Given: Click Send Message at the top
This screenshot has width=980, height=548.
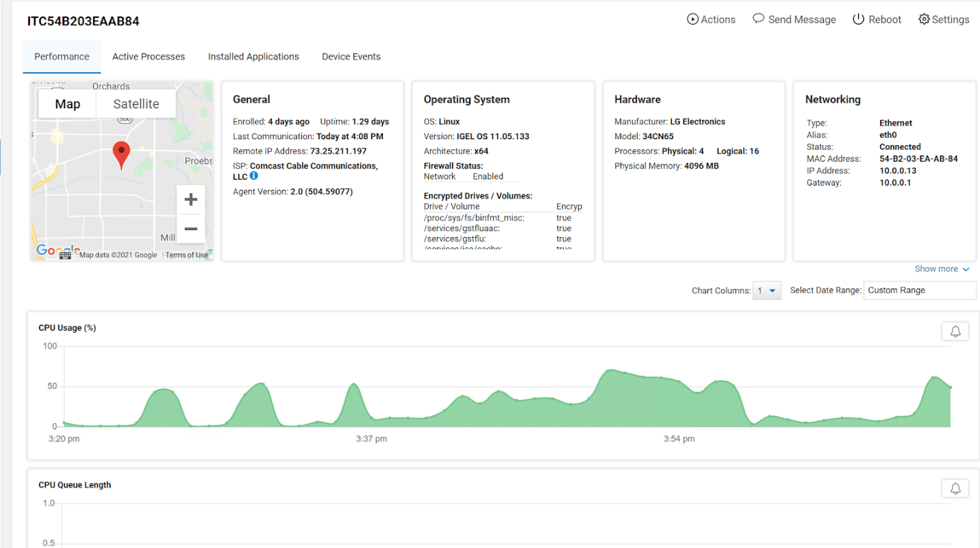Looking at the screenshot, I should click(794, 19).
